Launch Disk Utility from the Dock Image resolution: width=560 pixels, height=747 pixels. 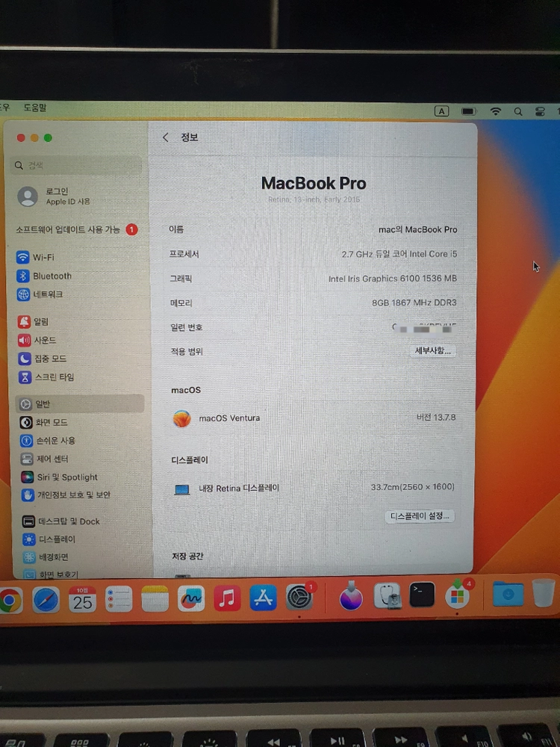(x=387, y=595)
